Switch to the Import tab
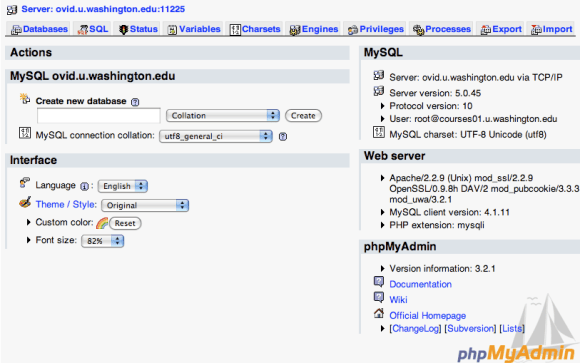Viewport: 580px width, 363px height. click(552, 29)
